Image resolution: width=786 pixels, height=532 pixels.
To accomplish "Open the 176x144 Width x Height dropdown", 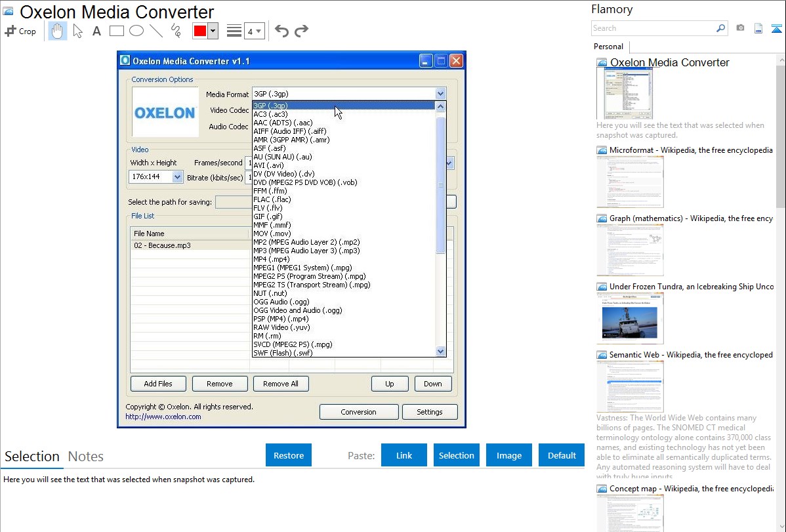I will click(177, 176).
